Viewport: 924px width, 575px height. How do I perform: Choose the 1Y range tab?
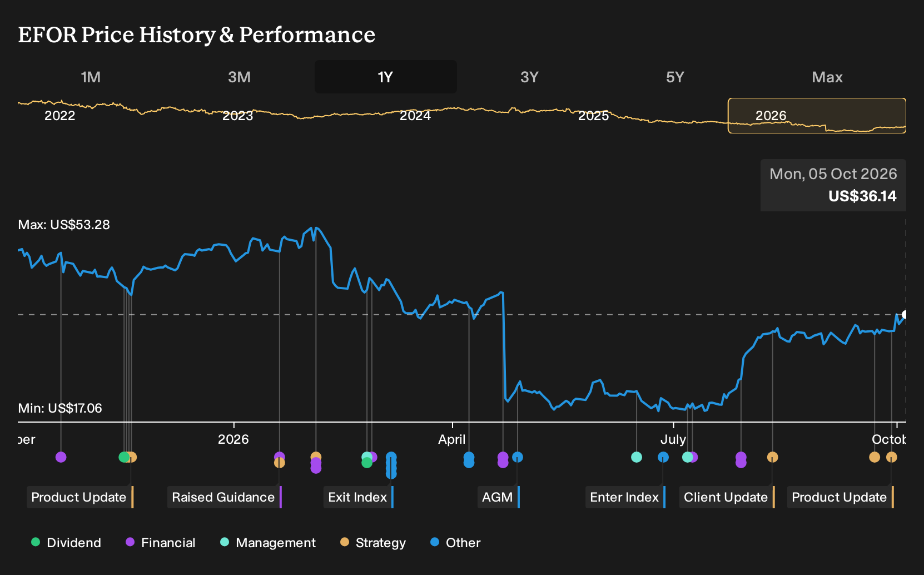point(385,77)
